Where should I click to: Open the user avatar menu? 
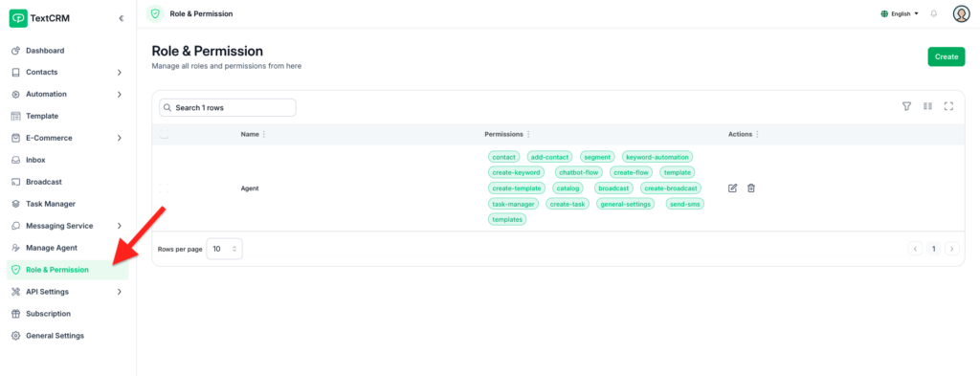pos(961,13)
